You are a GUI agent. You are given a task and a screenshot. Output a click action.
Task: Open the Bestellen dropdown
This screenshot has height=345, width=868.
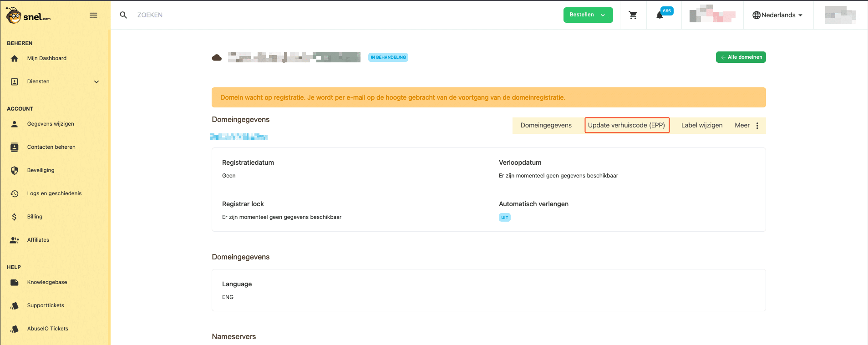coord(588,15)
